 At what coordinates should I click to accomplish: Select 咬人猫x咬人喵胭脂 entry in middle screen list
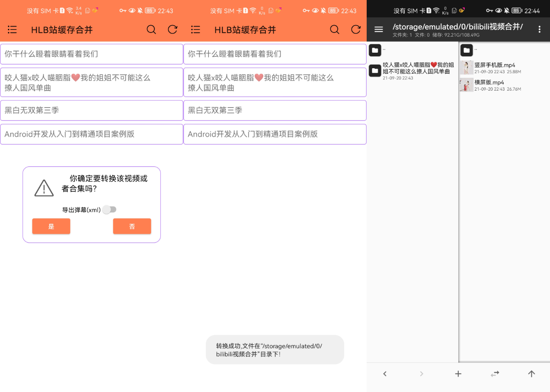point(275,82)
